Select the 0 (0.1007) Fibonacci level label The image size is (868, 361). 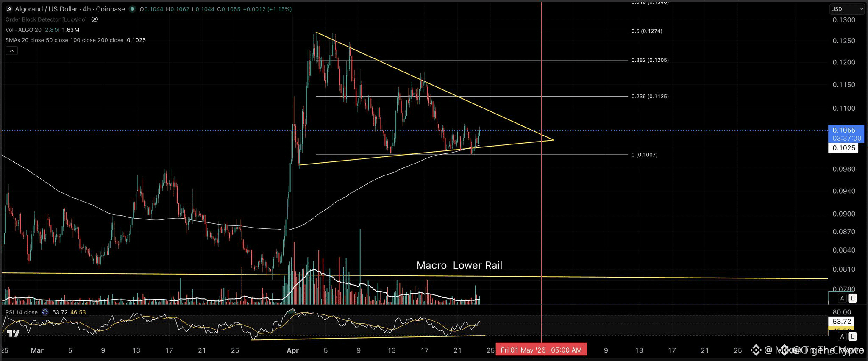click(x=645, y=155)
